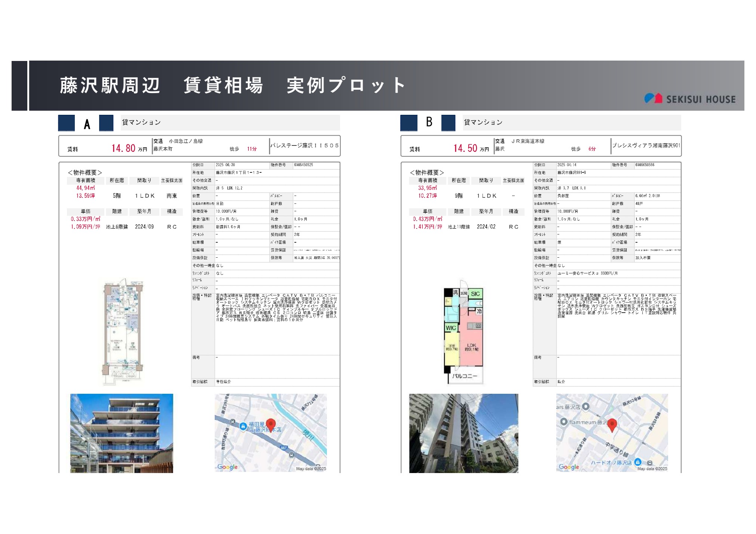This screenshot has width=756, height=534.
Task: Click walking time 6分 for property B
Action: tap(592, 149)
